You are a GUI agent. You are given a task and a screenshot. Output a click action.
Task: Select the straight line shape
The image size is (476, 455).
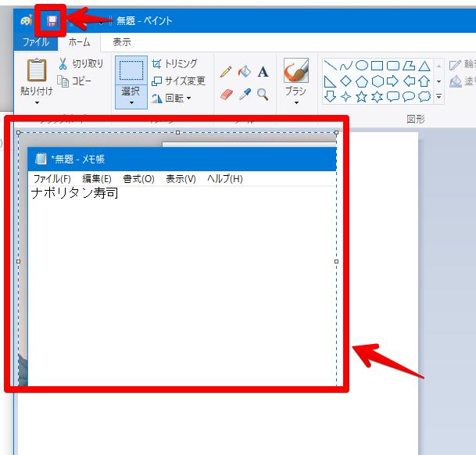pos(331,66)
